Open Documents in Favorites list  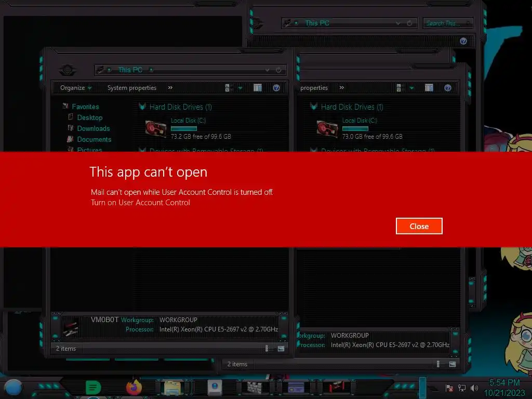pos(94,139)
